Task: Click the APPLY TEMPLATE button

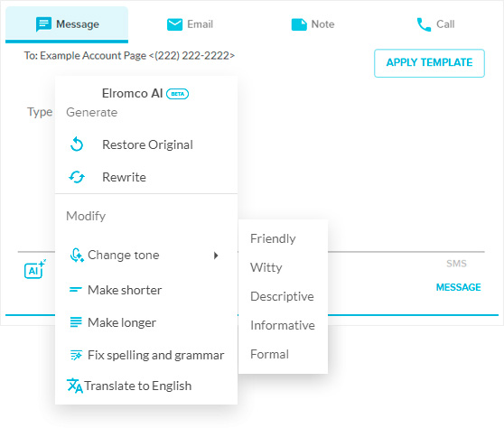Action: 429,63
